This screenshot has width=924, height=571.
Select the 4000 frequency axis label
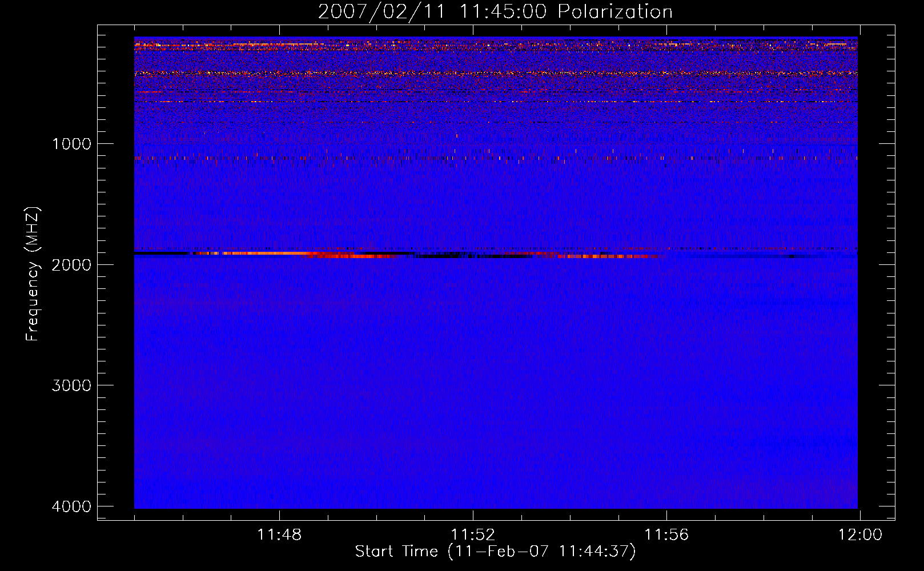pos(71,506)
